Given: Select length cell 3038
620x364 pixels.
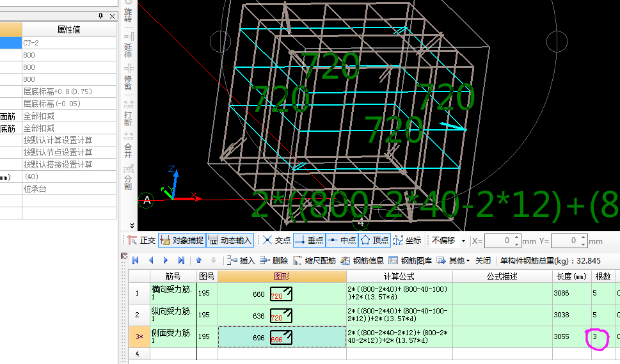Looking at the screenshot, I should (572, 315).
